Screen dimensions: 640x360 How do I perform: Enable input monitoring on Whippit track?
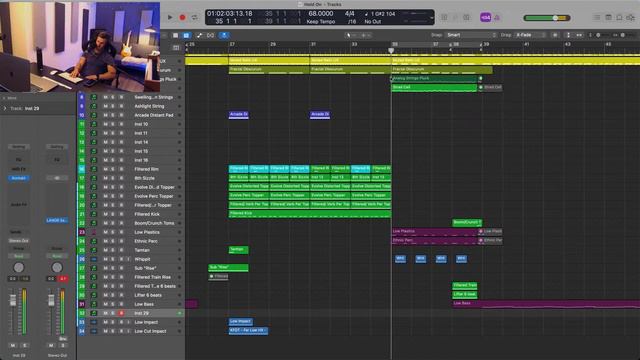tap(128, 259)
